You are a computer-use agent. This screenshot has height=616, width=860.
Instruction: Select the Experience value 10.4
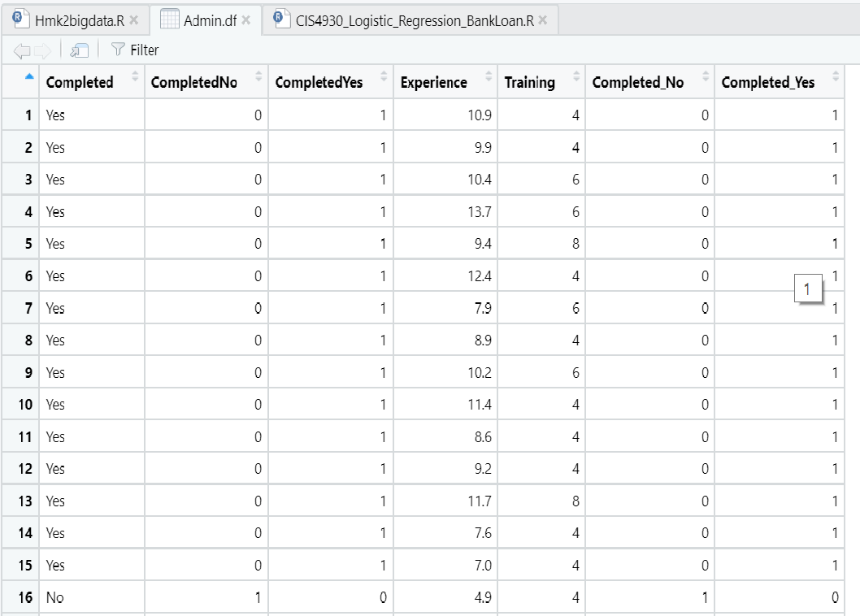coord(480,180)
